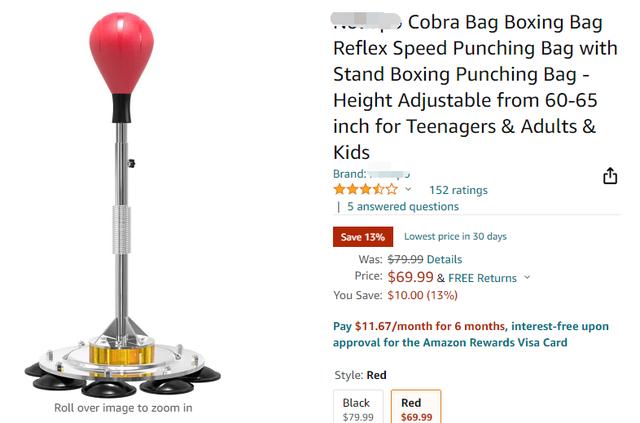View the 5 answered questions
This screenshot has height=423, width=640.
click(403, 207)
